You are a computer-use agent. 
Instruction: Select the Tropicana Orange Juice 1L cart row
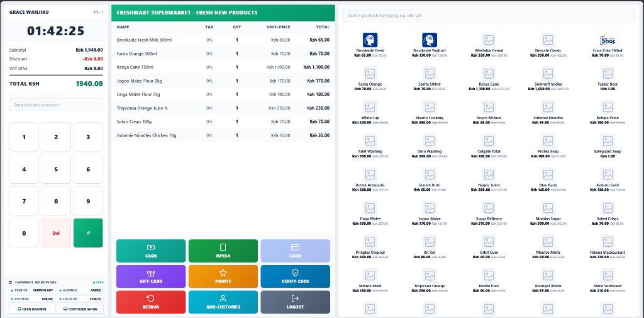coord(223,108)
